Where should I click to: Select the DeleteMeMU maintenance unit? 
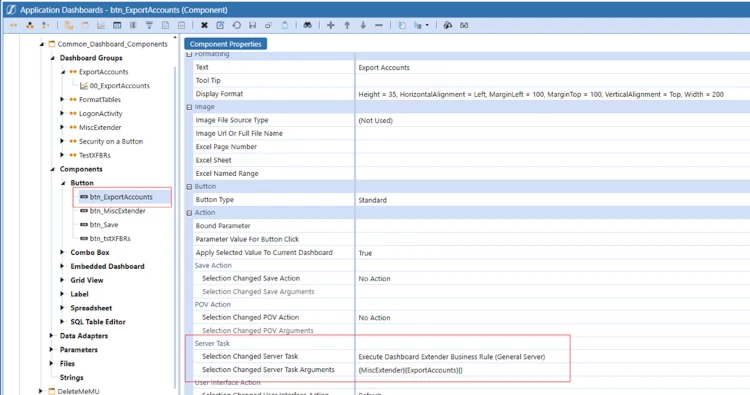(78, 391)
